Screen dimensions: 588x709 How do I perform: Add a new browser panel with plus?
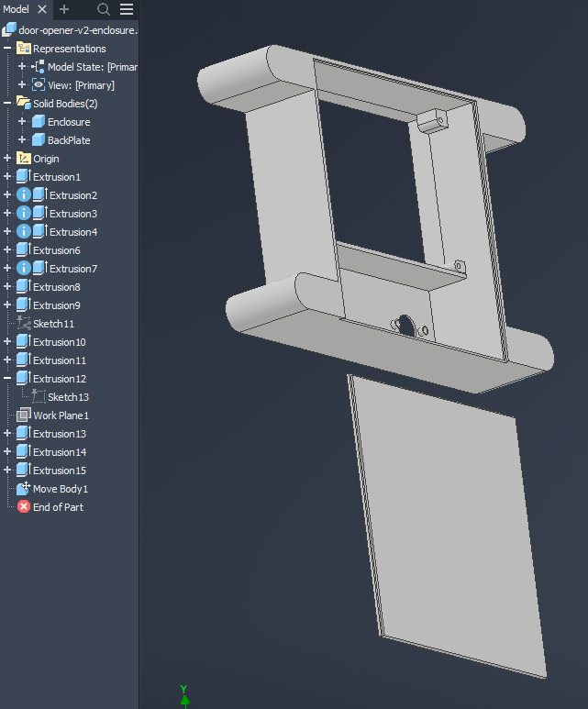[x=64, y=9]
